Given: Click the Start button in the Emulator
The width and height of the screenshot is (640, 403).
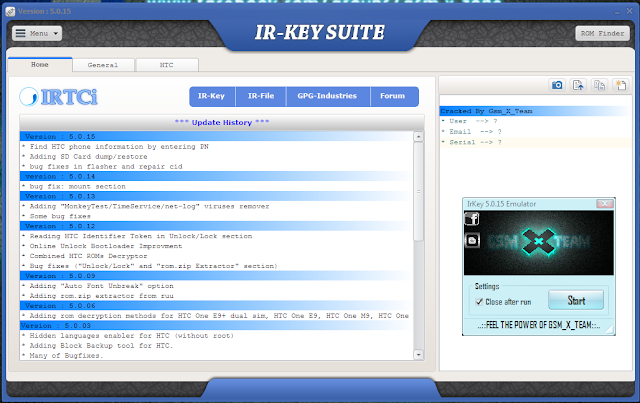Looking at the screenshot, I should click(x=576, y=301).
